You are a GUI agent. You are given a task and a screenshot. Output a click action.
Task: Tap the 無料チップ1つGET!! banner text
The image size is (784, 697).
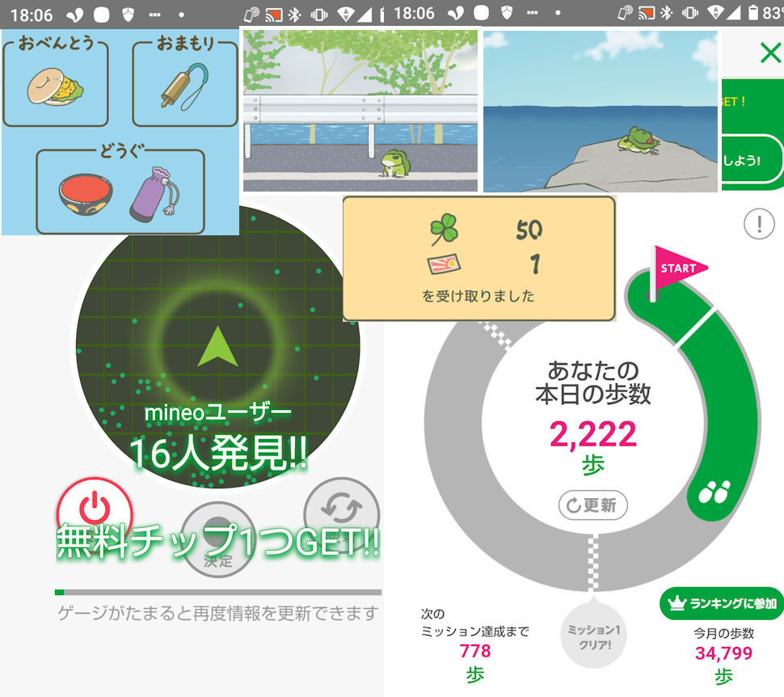click(218, 541)
